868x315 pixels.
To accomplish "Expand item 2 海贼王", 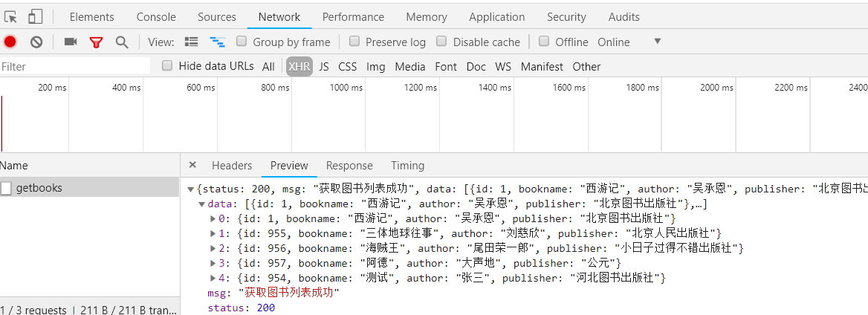I will point(213,248).
